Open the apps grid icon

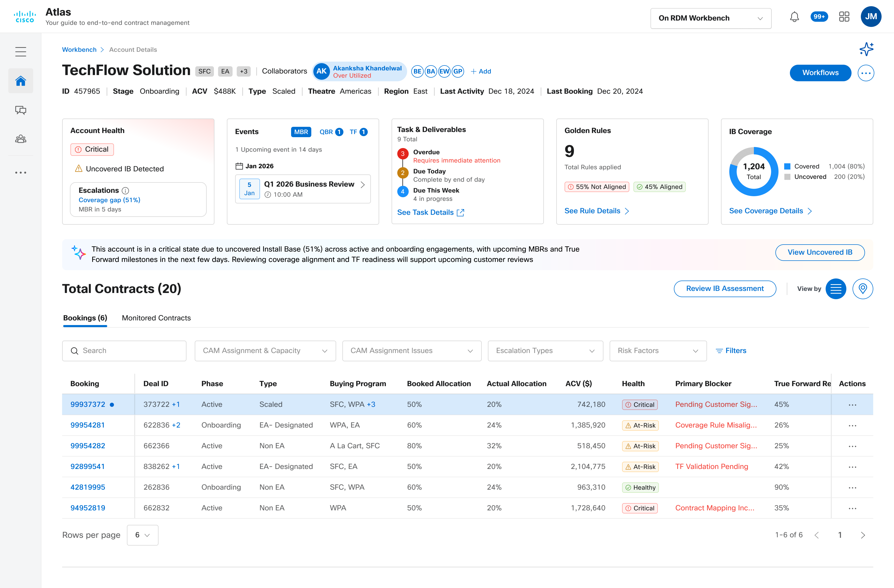(844, 17)
